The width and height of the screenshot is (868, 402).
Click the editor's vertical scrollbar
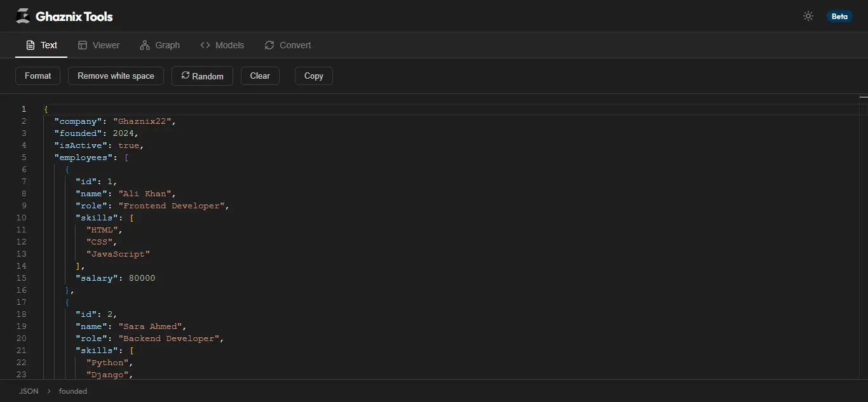865,98
